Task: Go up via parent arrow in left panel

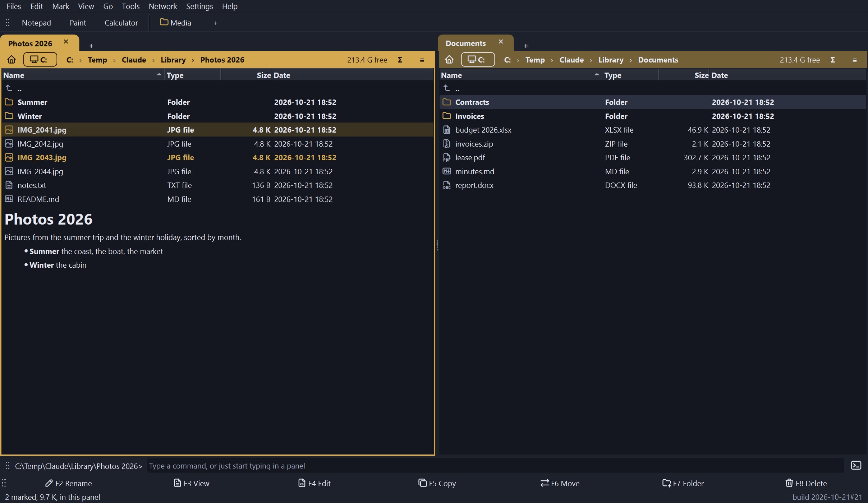Action: tap(9, 88)
